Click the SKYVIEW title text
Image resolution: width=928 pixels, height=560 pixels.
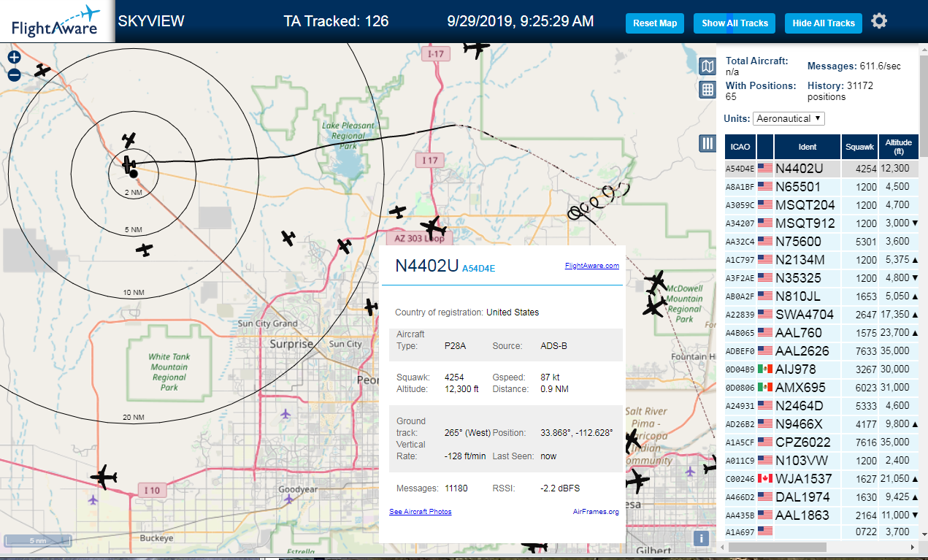(x=151, y=21)
